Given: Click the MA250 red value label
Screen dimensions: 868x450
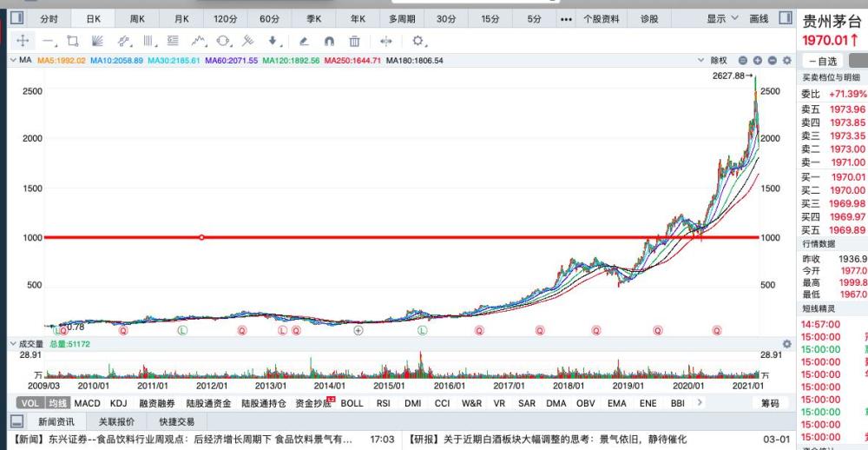Looking at the screenshot, I should click(352, 61).
